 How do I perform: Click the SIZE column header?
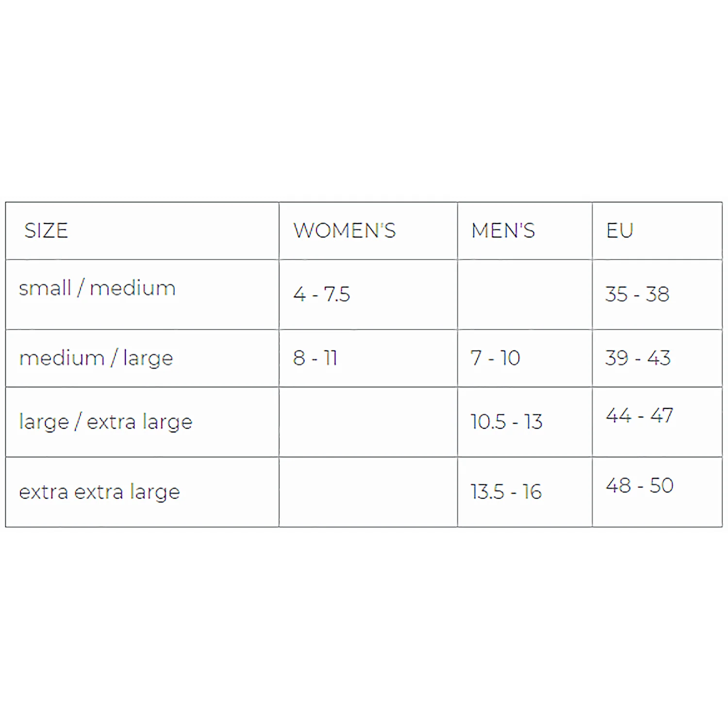pyautogui.click(x=46, y=231)
